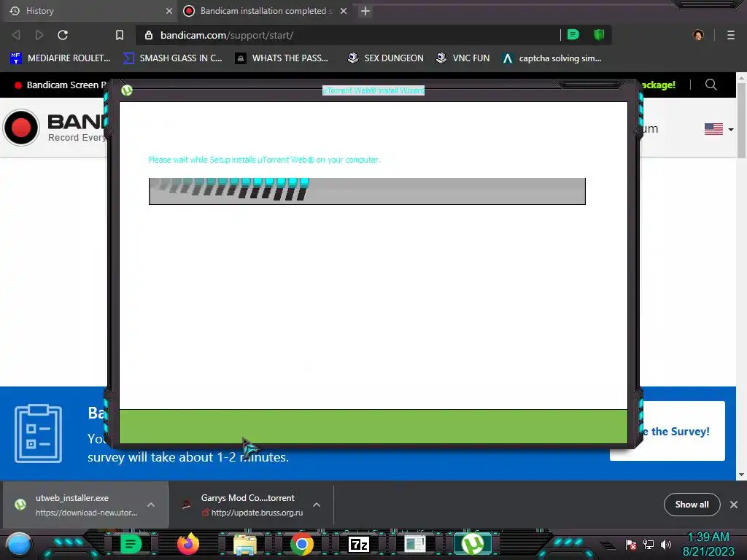Screen dimensions: 747x560
Task: Switch to the History tab
Action: (88, 11)
